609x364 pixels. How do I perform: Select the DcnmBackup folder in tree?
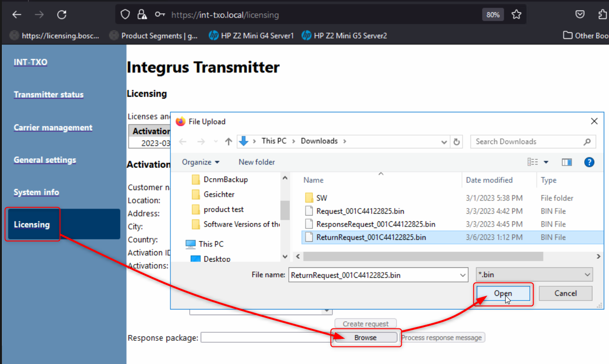pos(225,180)
